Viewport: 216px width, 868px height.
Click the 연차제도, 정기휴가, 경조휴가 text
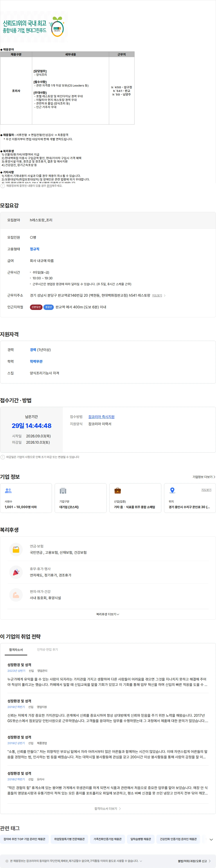(51, 575)
